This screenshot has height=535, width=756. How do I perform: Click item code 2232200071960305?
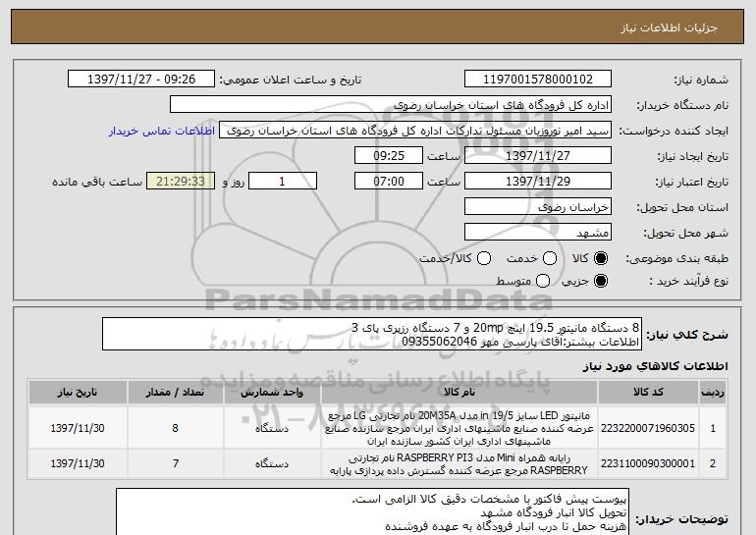(x=648, y=428)
